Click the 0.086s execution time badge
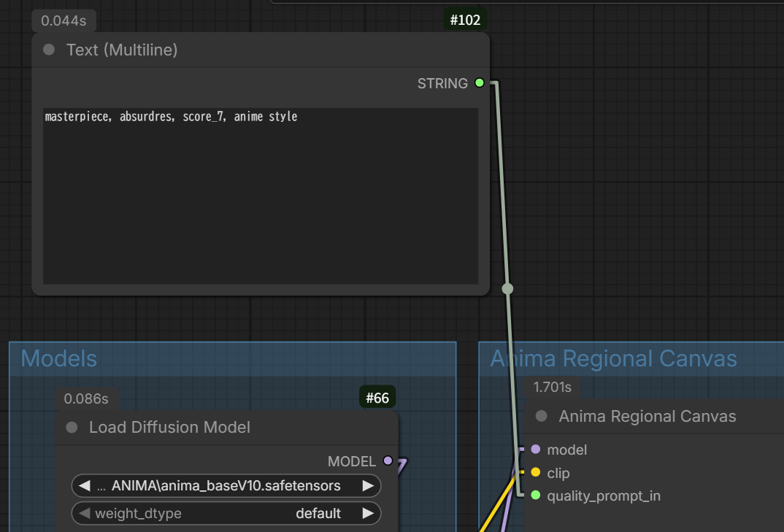Screen dimensions: 784x532 [86, 398]
